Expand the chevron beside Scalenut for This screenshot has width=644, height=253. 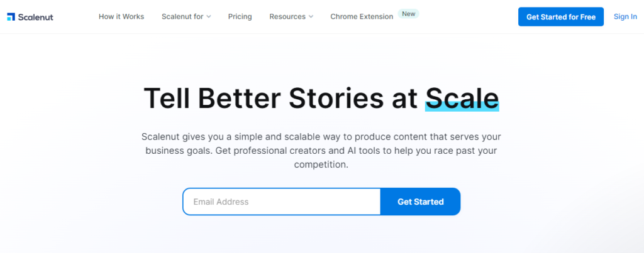pos(209,17)
